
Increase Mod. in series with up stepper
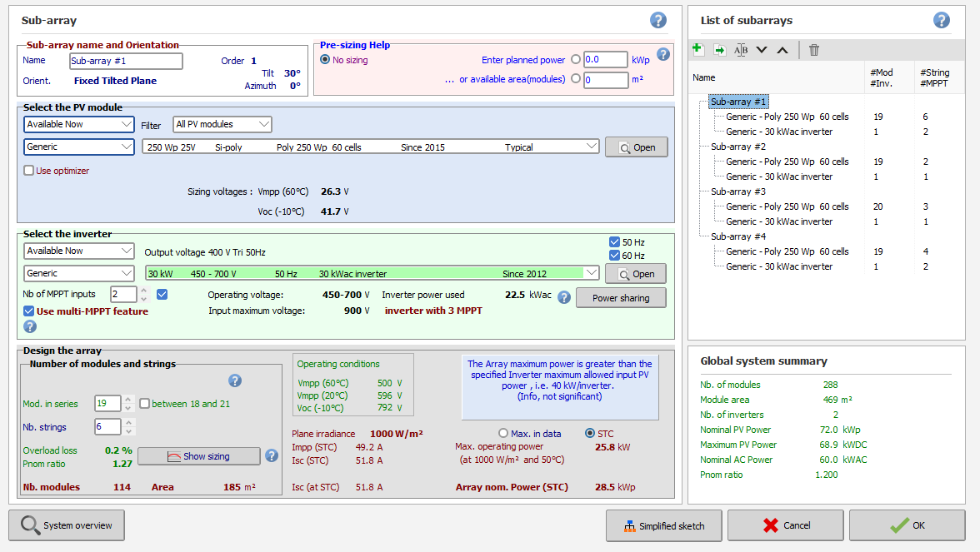click(128, 400)
